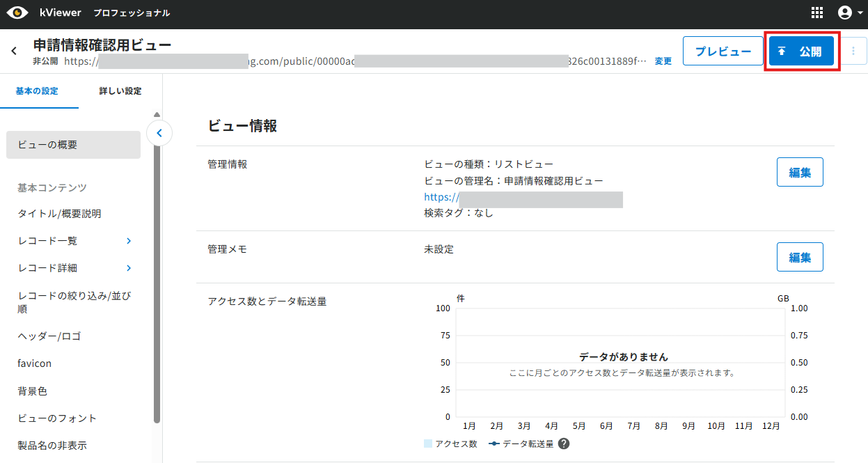Collapse the sidebar with round chevron button
The width and height of the screenshot is (868, 463).
pyautogui.click(x=159, y=132)
